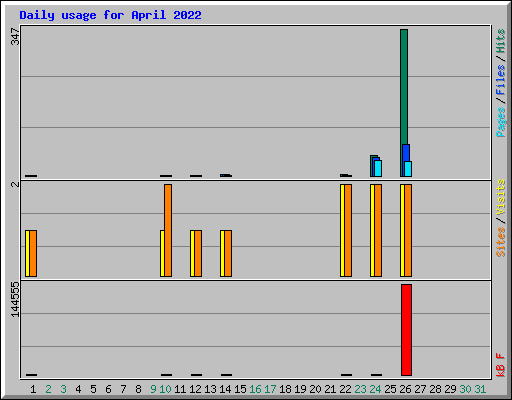Click day 5 on the x-axis
Image resolution: width=512 pixels, height=400 pixels.
(x=93, y=389)
